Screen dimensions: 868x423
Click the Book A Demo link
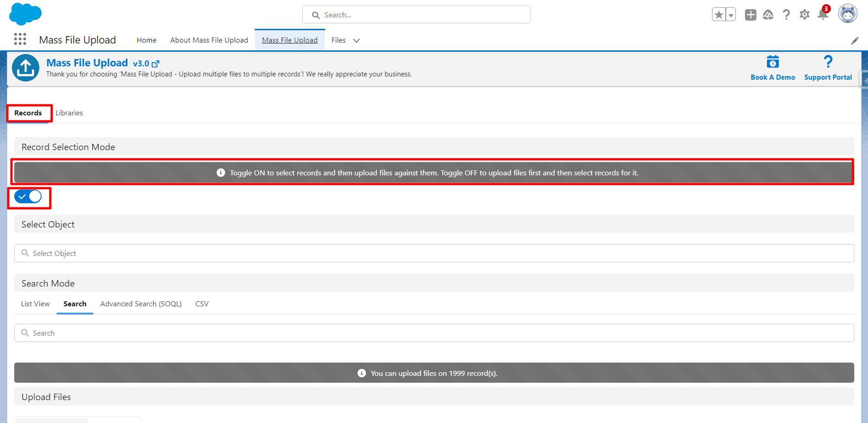tap(773, 77)
